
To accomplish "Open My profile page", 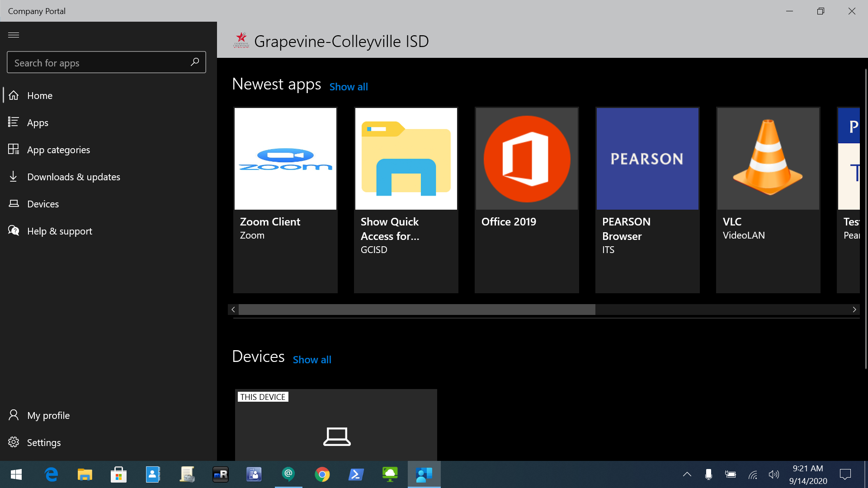I will (x=48, y=415).
